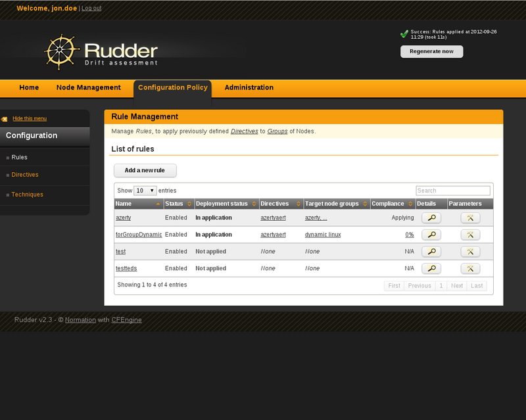Image resolution: width=526 pixels, height=420 pixels.
Task: Click the Parameters column header
Action: pyautogui.click(x=470, y=204)
